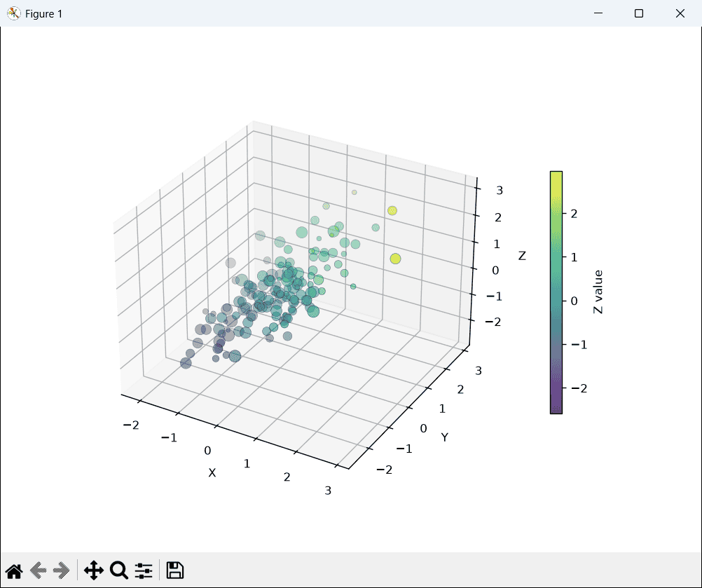Activate the Pan axes tool
Image resolution: width=702 pixels, height=588 pixels.
[94, 570]
